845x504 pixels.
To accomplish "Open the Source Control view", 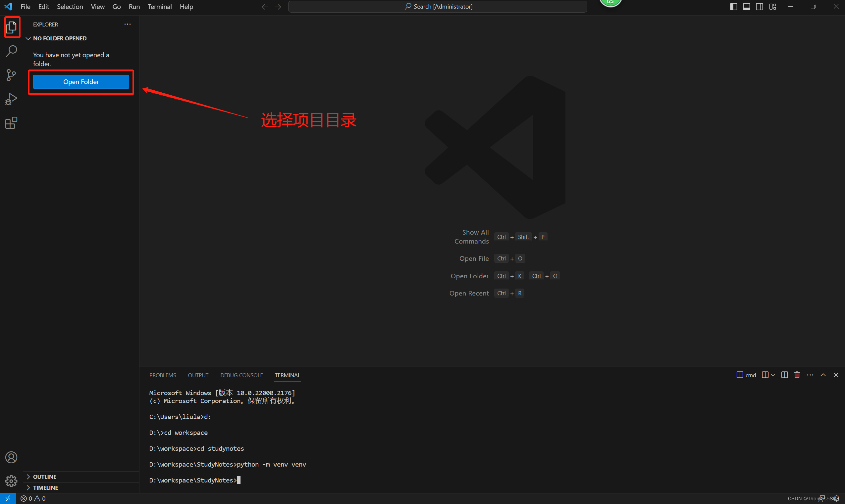I will pyautogui.click(x=11, y=75).
